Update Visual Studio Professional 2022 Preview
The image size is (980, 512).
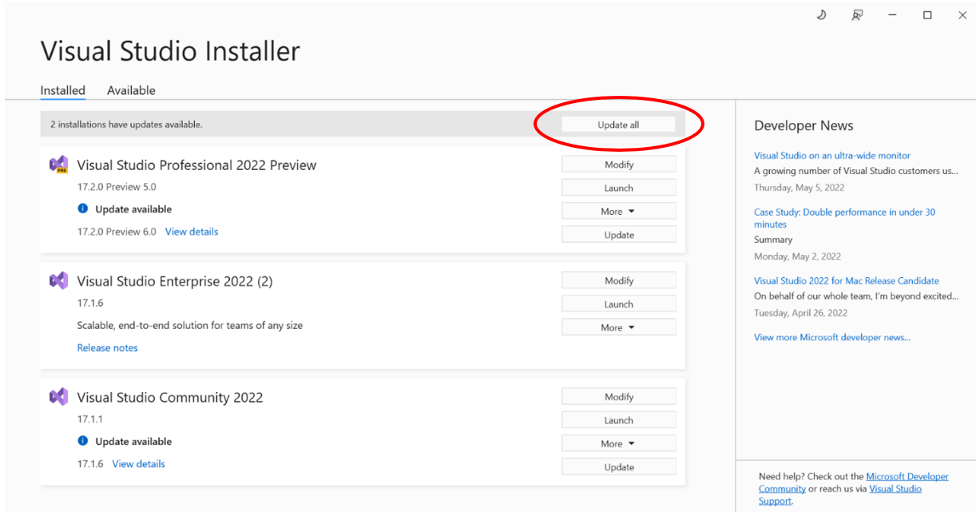point(618,235)
